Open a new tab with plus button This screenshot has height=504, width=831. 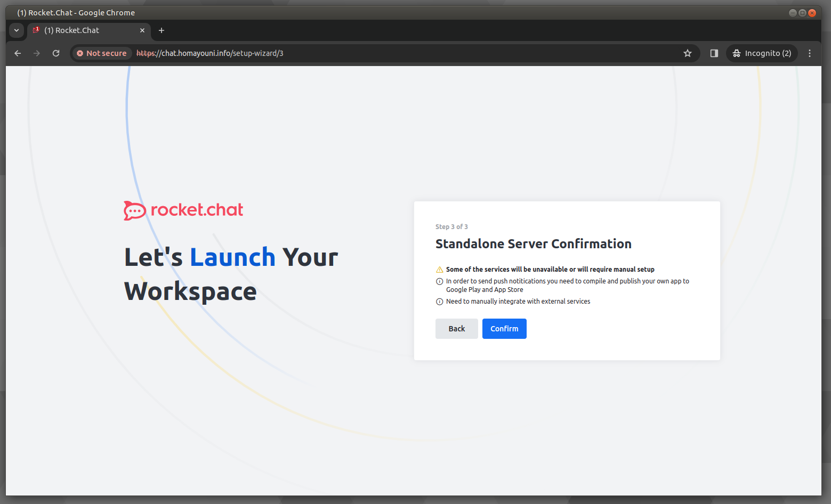(x=162, y=30)
